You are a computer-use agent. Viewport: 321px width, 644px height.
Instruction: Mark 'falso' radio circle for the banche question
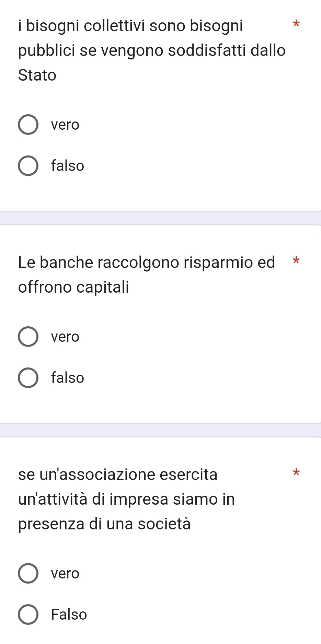pyautogui.click(x=28, y=378)
